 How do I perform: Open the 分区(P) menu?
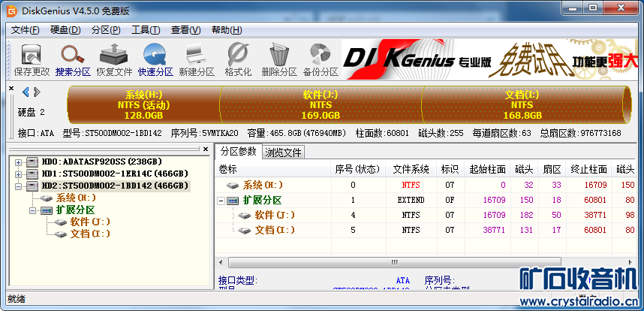[106, 30]
